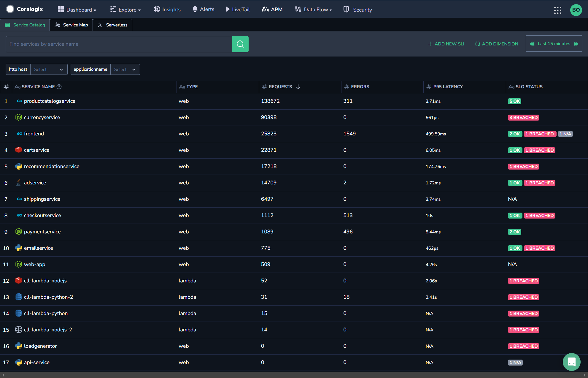
Task: Open the Dashboard dropdown menu
Action: pos(77,10)
